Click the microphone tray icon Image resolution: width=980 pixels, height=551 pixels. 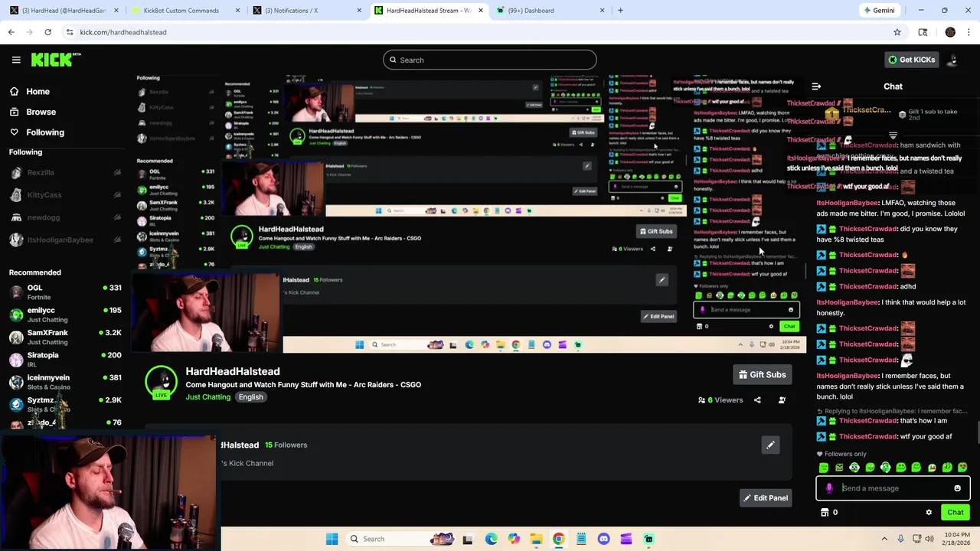pyautogui.click(x=900, y=539)
